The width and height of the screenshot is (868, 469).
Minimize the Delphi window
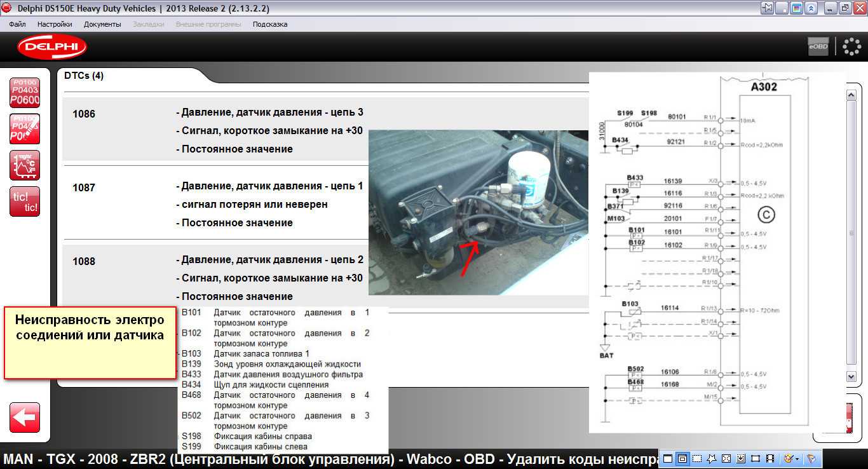click(x=830, y=8)
